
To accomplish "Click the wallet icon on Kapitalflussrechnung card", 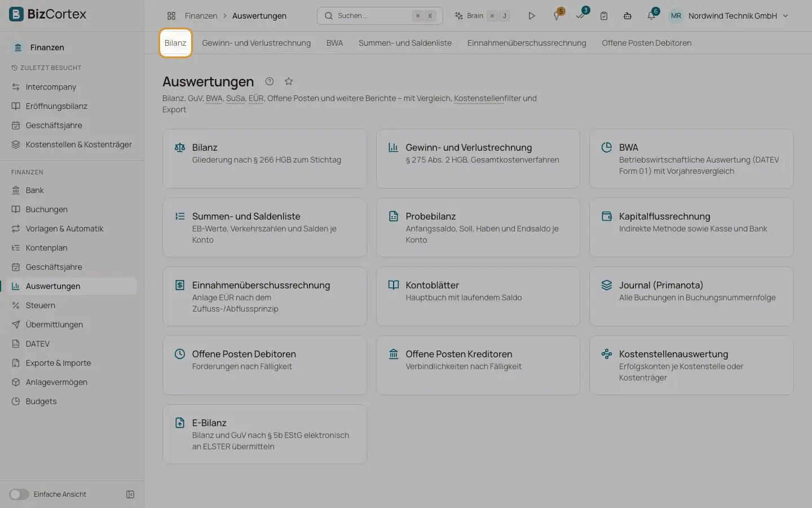I will point(607,216).
